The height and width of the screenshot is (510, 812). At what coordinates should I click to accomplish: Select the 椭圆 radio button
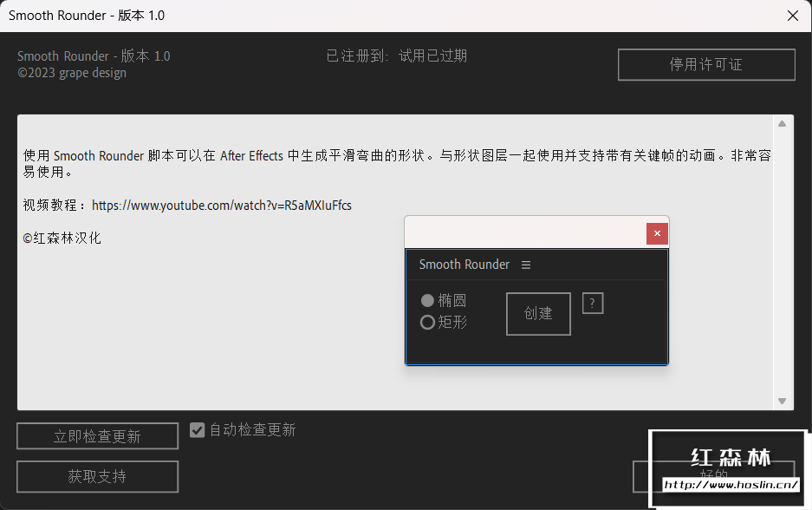point(427,301)
